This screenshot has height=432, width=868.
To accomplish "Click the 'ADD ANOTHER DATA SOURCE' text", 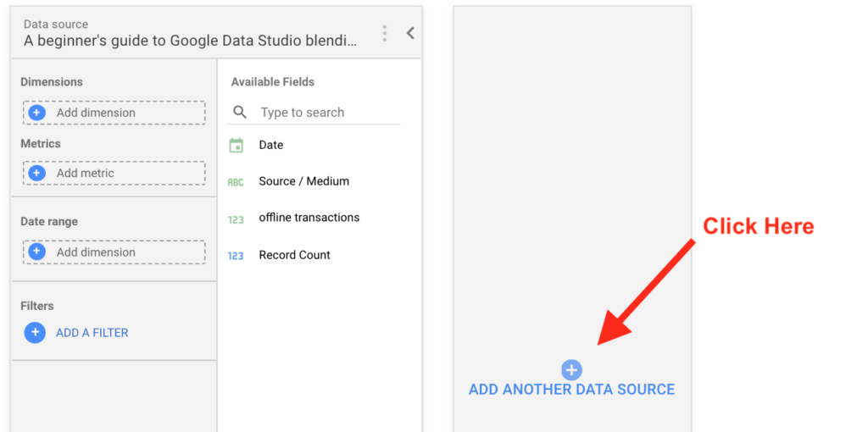I will pyautogui.click(x=571, y=390).
